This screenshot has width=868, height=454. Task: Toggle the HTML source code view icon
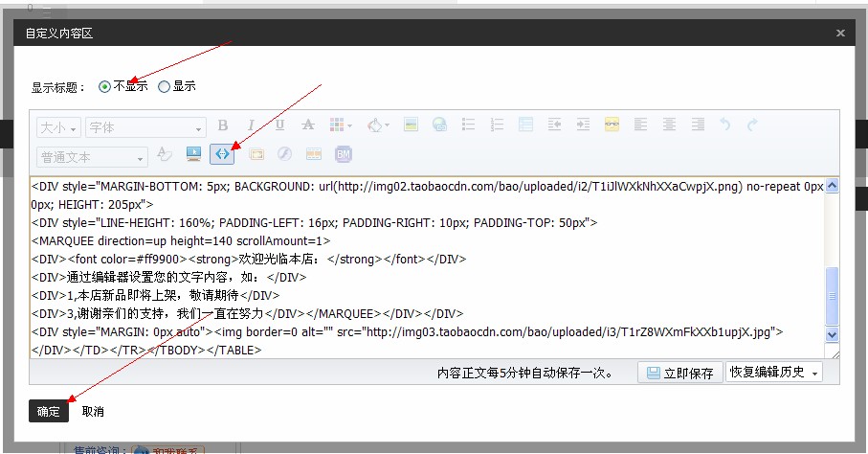coord(222,153)
